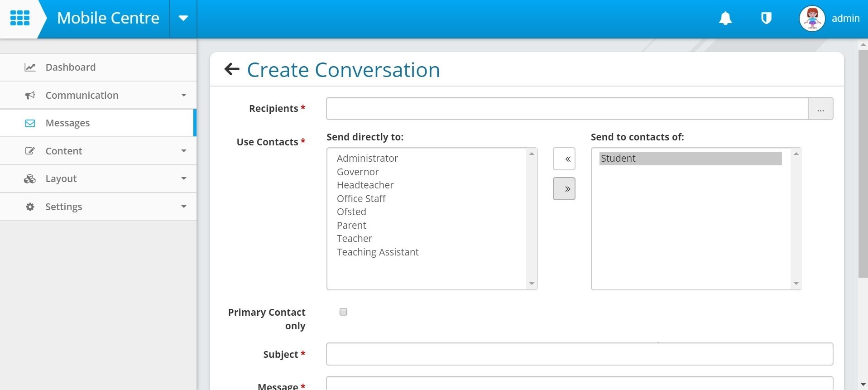Click the Create Conversation title
Viewport: 868px width, 390px height.
click(x=343, y=70)
